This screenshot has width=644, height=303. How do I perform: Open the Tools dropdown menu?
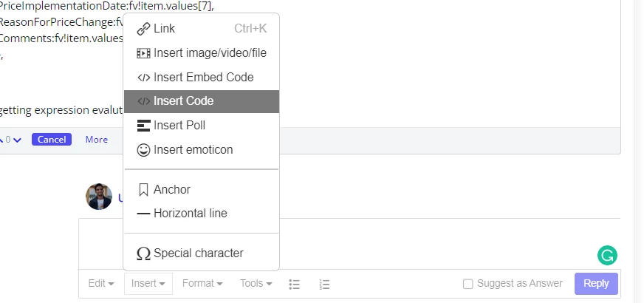256,283
